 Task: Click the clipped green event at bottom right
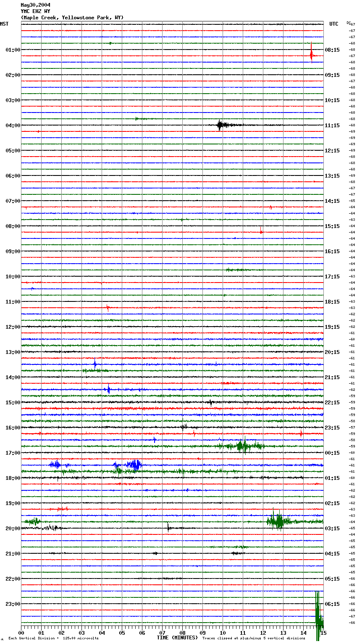tap(319, 615)
